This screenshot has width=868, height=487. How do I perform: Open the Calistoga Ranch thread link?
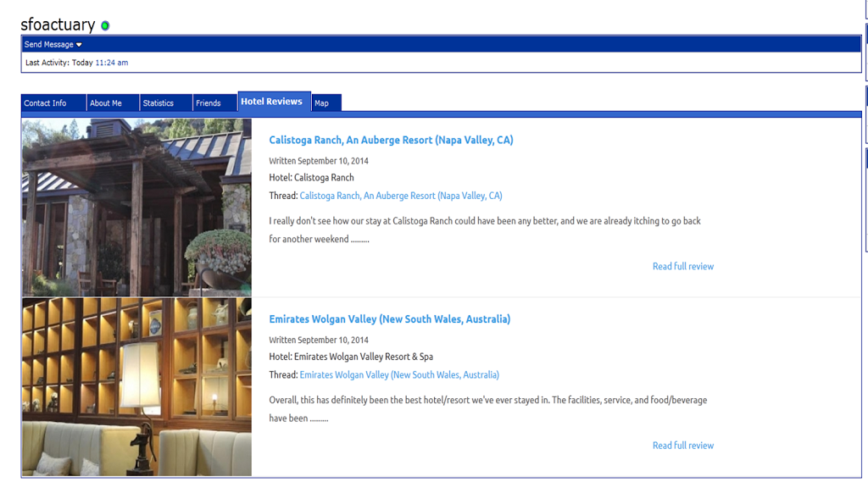point(401,196)
